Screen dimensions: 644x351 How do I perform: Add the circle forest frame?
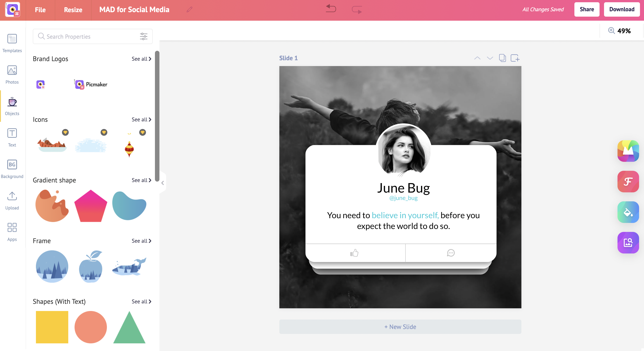point(52,267)
